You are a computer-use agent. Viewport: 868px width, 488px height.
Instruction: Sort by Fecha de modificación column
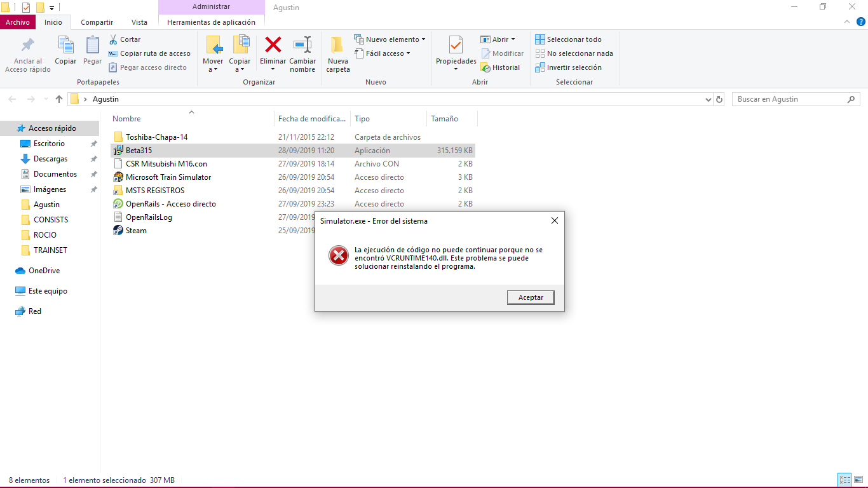pos(312,119)
